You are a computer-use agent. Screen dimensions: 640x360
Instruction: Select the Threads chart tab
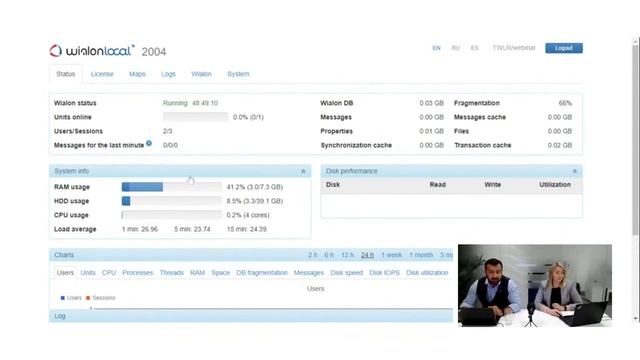point(171,273)
